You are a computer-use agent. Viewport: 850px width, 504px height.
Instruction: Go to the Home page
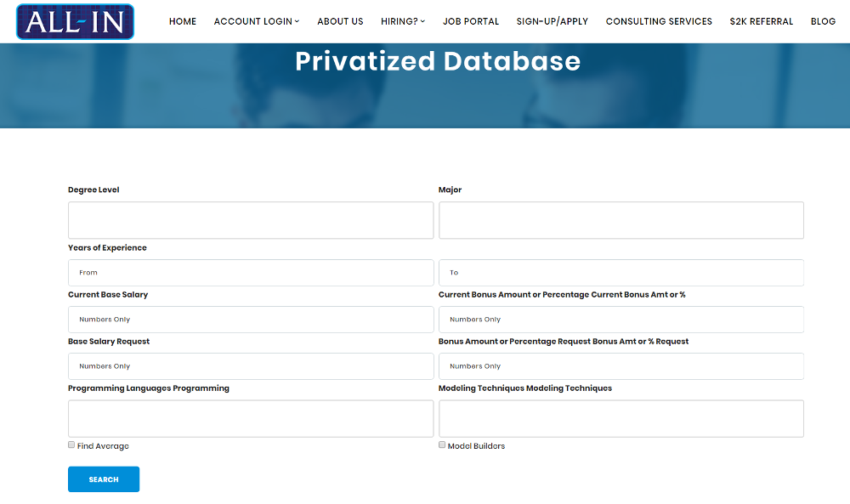click(x=183, y=21)
